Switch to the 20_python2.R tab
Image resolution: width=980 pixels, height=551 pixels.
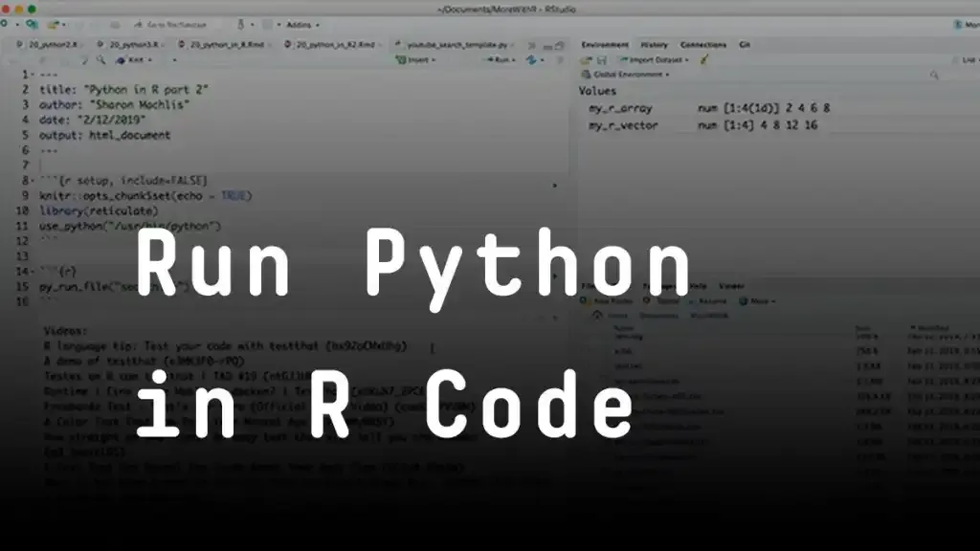[48, 45]
